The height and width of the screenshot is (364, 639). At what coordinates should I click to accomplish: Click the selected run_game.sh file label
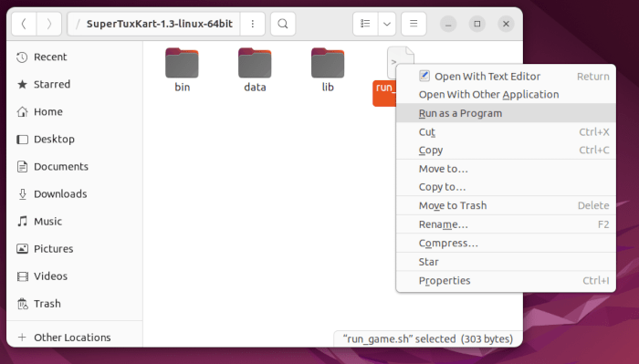pyautogui.click(x=384, y=93)
